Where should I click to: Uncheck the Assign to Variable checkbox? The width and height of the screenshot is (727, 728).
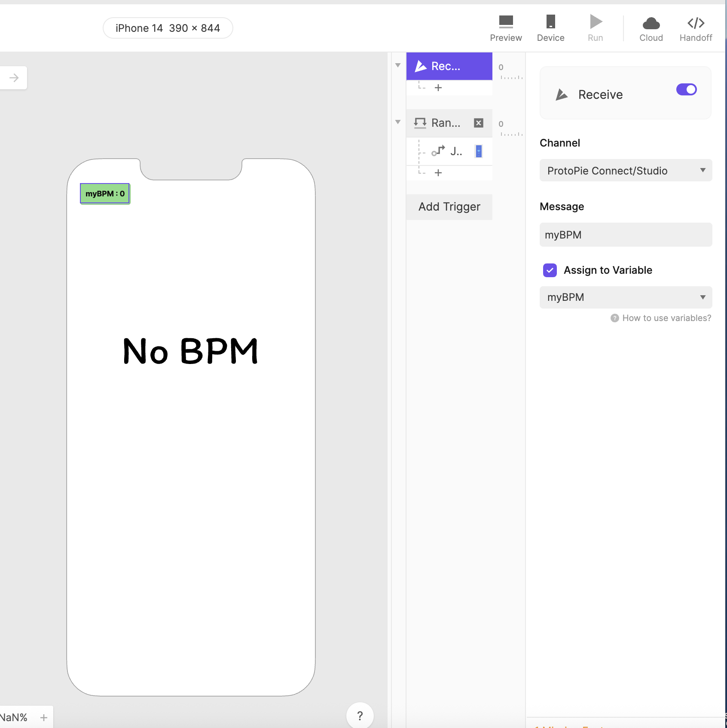[x=550, y=270]
